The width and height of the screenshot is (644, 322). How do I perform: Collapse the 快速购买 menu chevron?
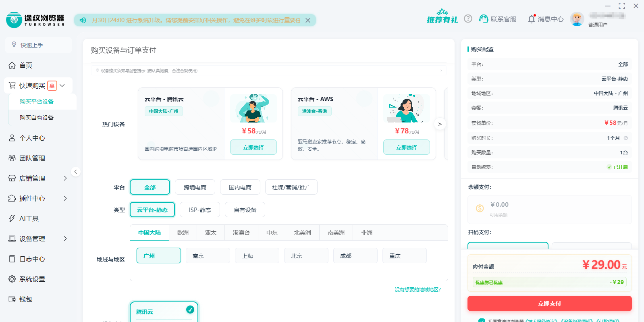point(62,85)
